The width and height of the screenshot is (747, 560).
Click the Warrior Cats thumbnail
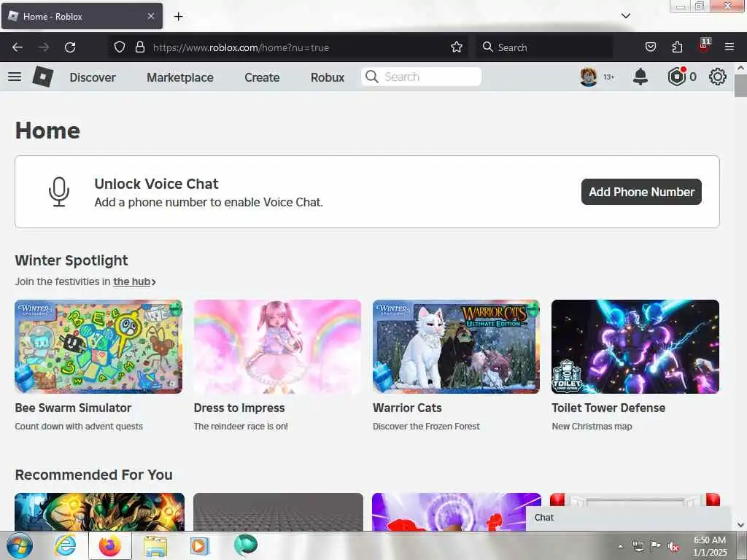pyautogui.click(x=457, y=346)
